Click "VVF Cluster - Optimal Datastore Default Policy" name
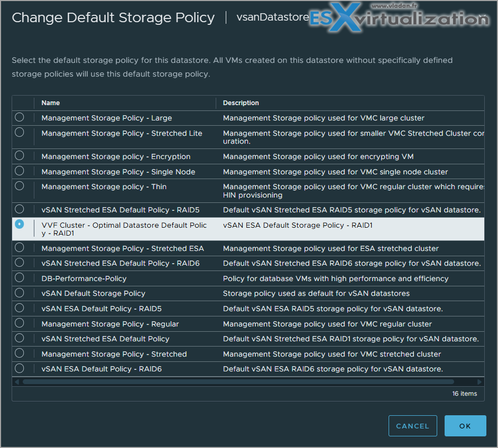The width and height of the screenshot is (498, 448). tap(124, 229)
